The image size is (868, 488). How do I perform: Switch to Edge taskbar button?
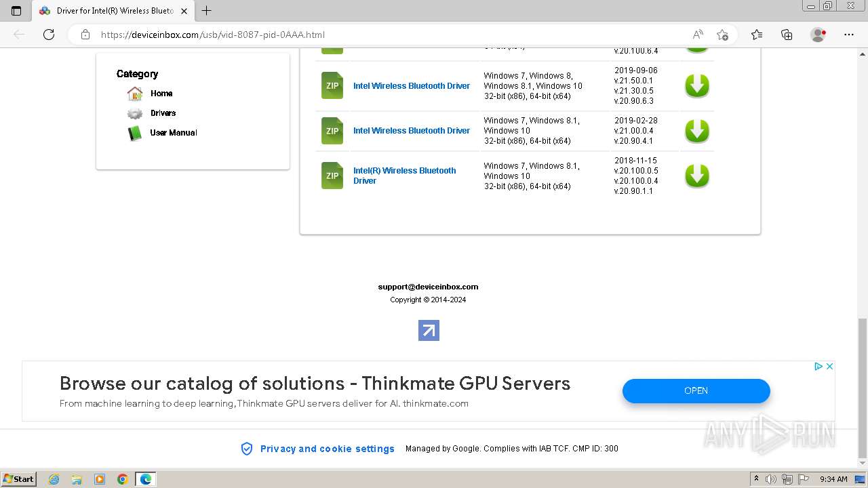click(146, 479)
